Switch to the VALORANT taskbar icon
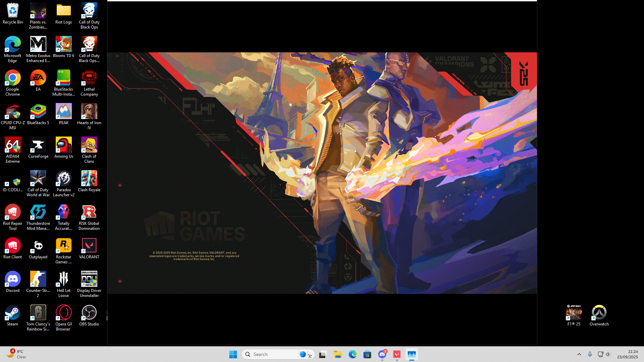 pyautogui.click(x=397, y=354)
